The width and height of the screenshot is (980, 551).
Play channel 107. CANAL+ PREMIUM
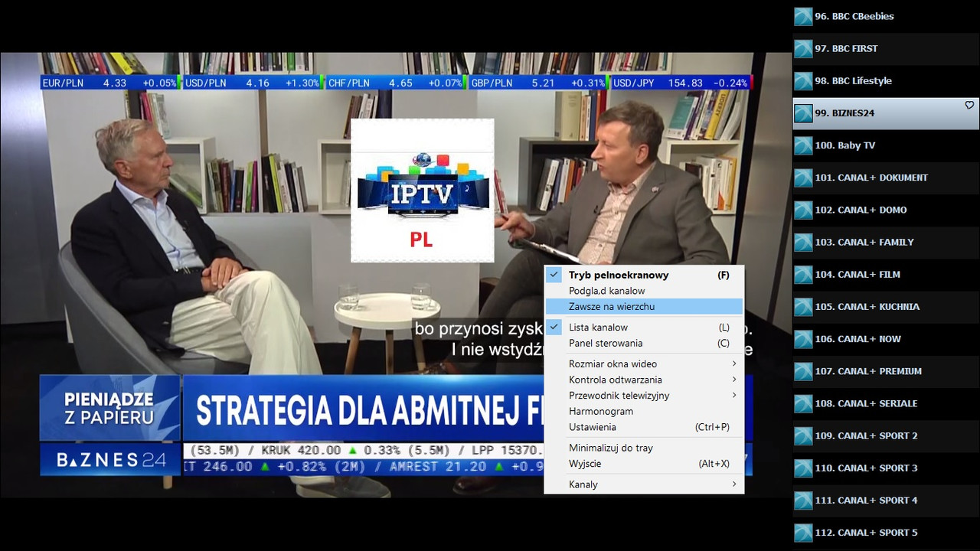(x=886, y=371)
